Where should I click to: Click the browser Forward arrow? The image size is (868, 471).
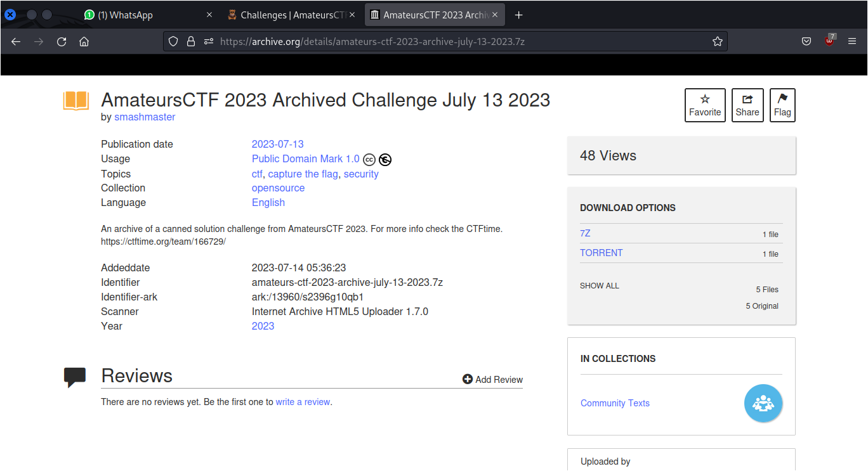pos(39,42)
